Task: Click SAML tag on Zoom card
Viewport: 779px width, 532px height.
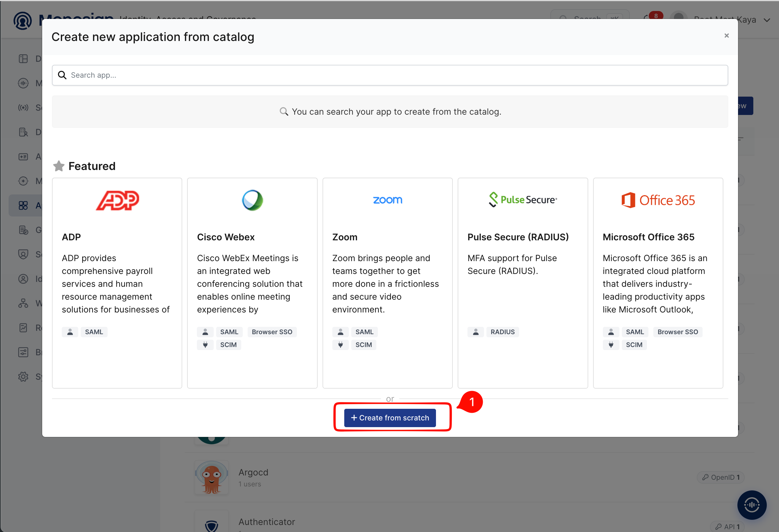Action: coord(364,332)
